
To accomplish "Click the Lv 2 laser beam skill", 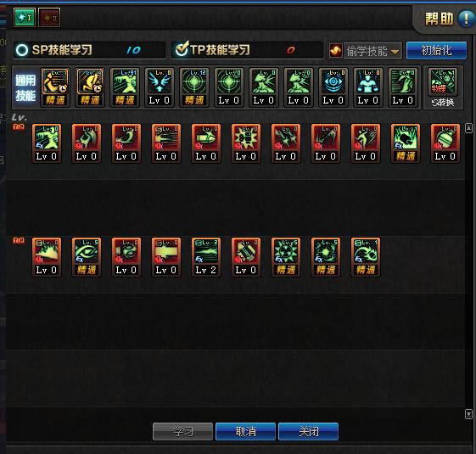I will (x=206, y=257).
